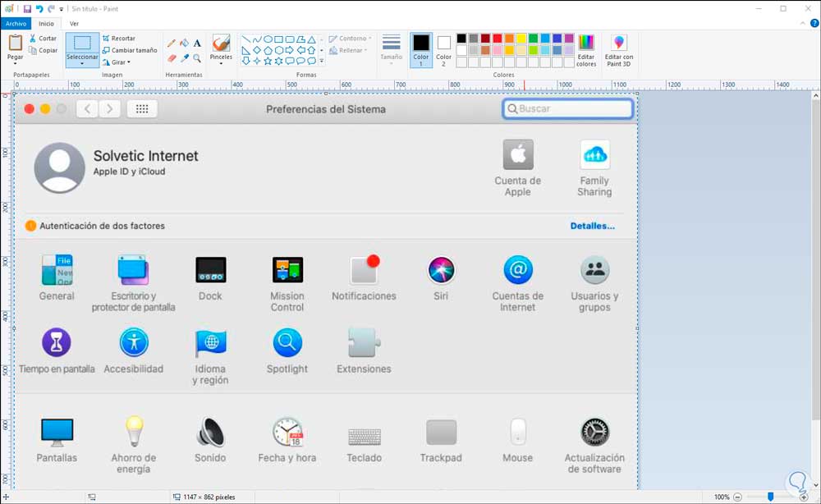
Task: Click the Save icon in title bar
Action: point(27,9)
